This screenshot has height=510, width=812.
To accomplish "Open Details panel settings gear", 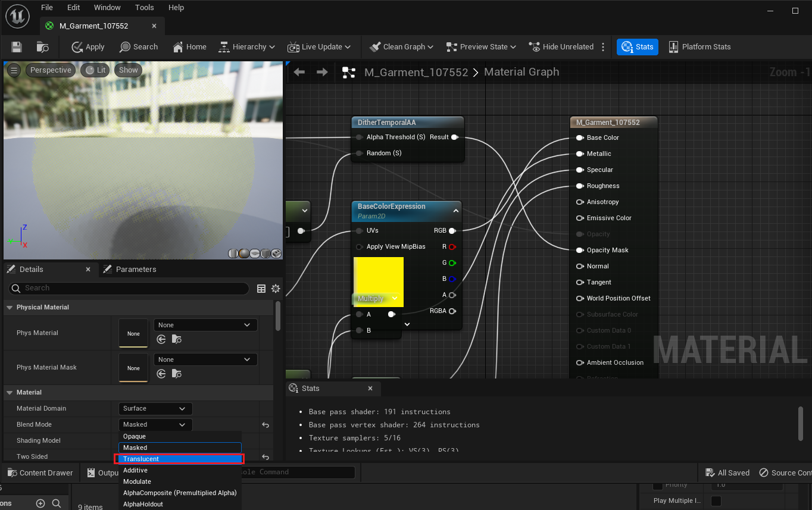I will tap(275, 289).
